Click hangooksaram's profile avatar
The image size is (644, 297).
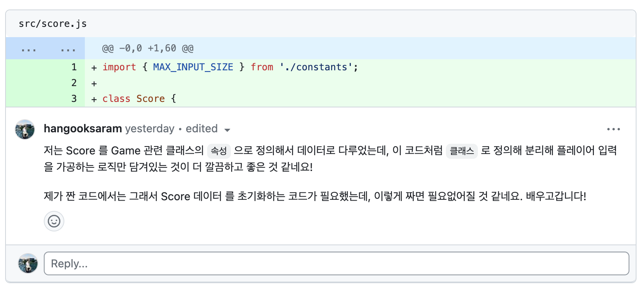tap(24, 129)
